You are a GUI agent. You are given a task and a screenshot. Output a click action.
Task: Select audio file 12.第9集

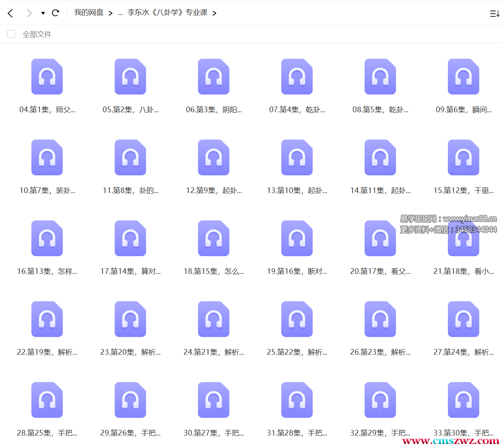(213, 158)
